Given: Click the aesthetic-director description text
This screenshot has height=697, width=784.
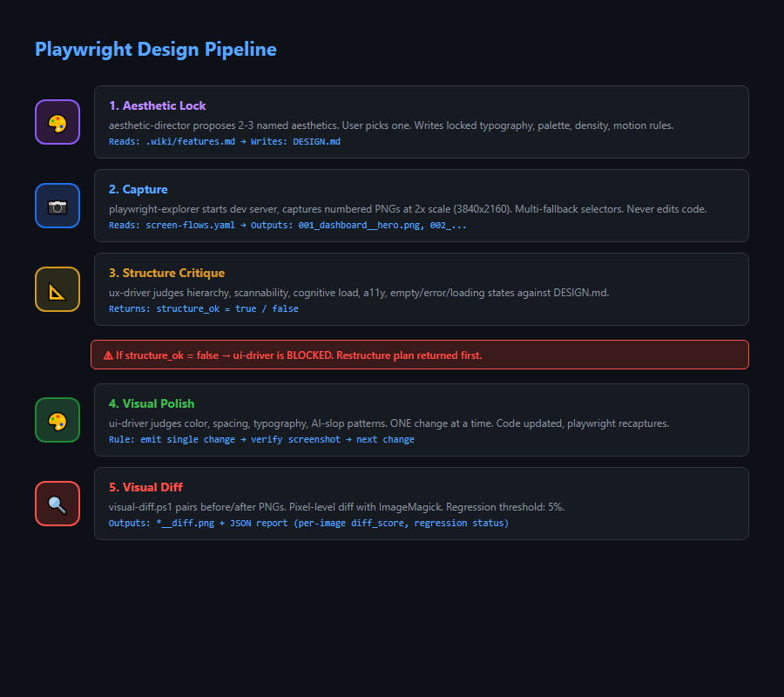Looking at the screenshot, I should pyautogui.click(x=391, y=125).
